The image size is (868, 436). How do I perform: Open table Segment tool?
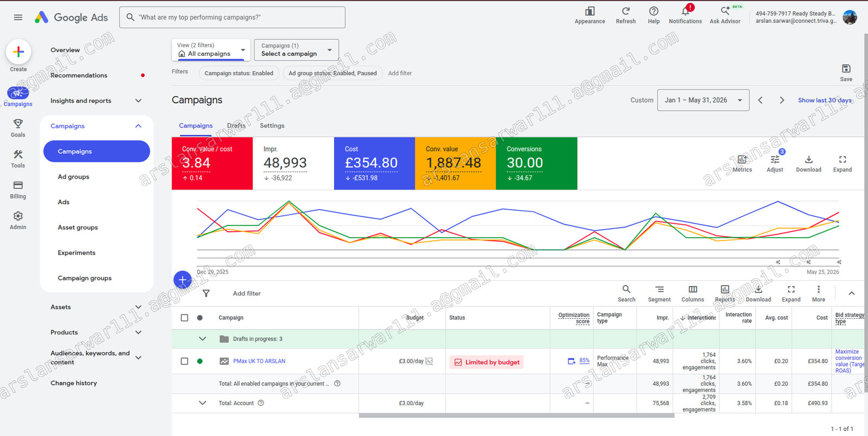point(659,293)
